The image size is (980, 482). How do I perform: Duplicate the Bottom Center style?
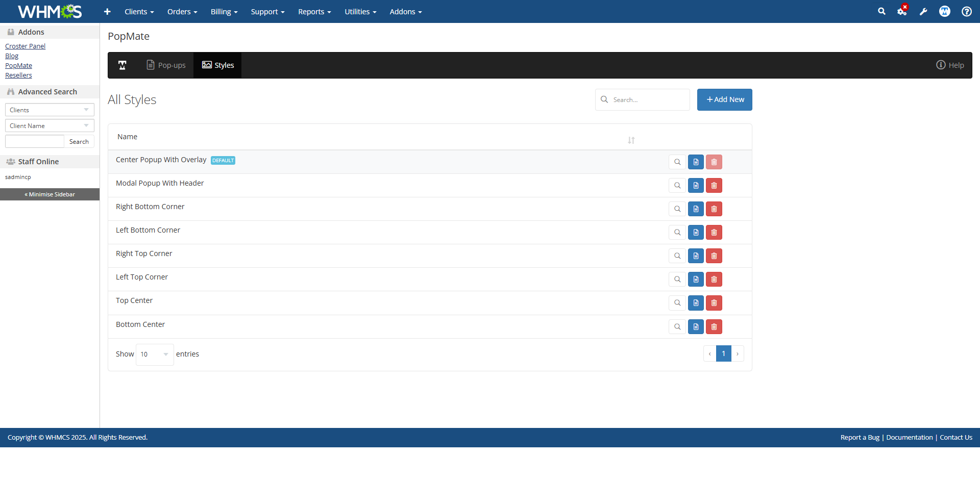pyautogui.click(x=696, y=327)
